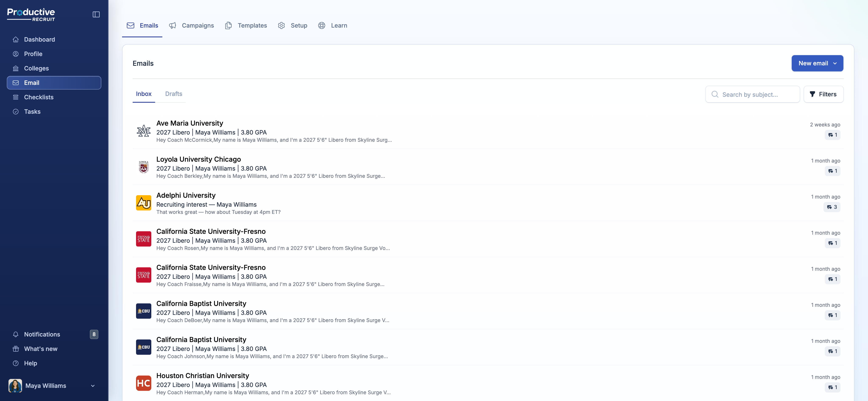Open the Checklists list icon
Viewport: 868px width, 401px height.
tap(15, 97)
